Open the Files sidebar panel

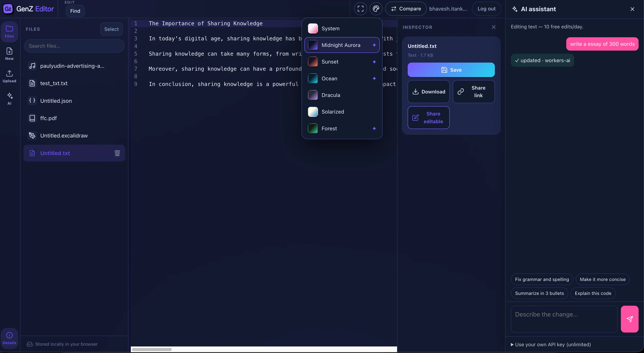tap(9, 31)
